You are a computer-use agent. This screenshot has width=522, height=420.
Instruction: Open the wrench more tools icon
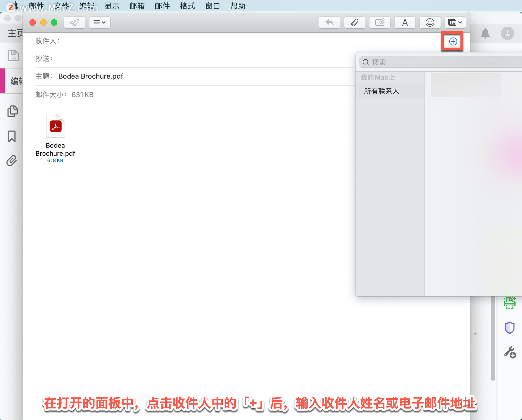click(x=510, y=352)
